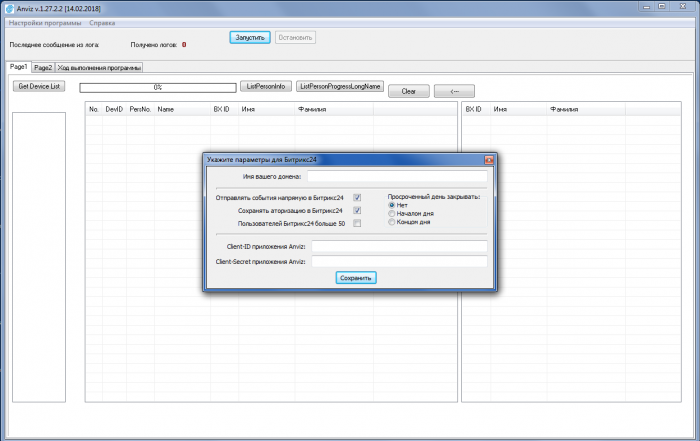This screenshot has width=700, height=441.
Task: Click the DevID column header
Action: pyautogui.click(x=114, y=109)
